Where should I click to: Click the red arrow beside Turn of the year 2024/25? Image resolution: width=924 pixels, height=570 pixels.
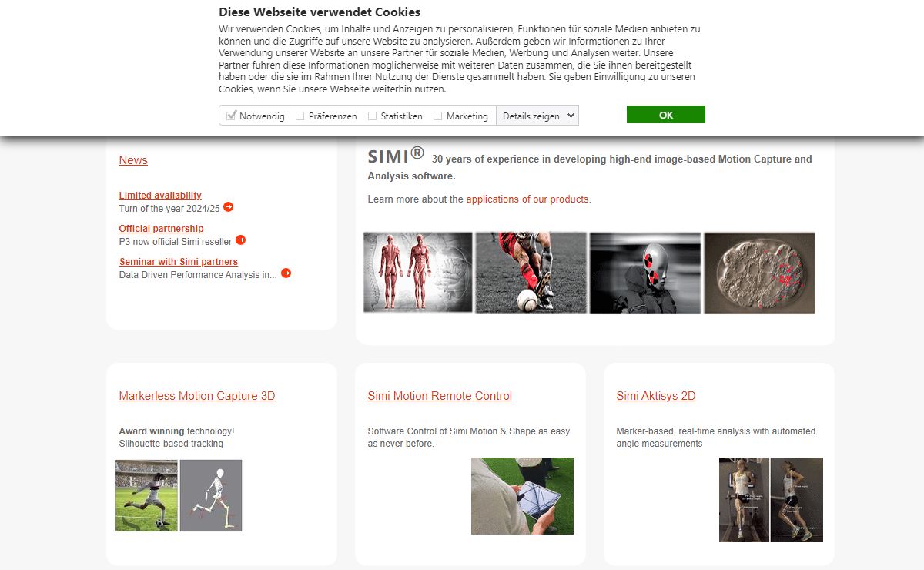pos(228,207)
